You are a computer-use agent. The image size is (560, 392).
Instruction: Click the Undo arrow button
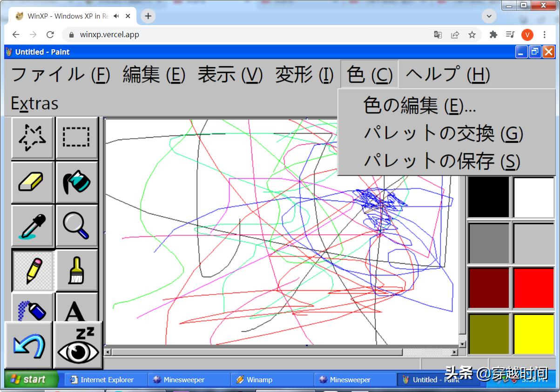tap(29, 345)
